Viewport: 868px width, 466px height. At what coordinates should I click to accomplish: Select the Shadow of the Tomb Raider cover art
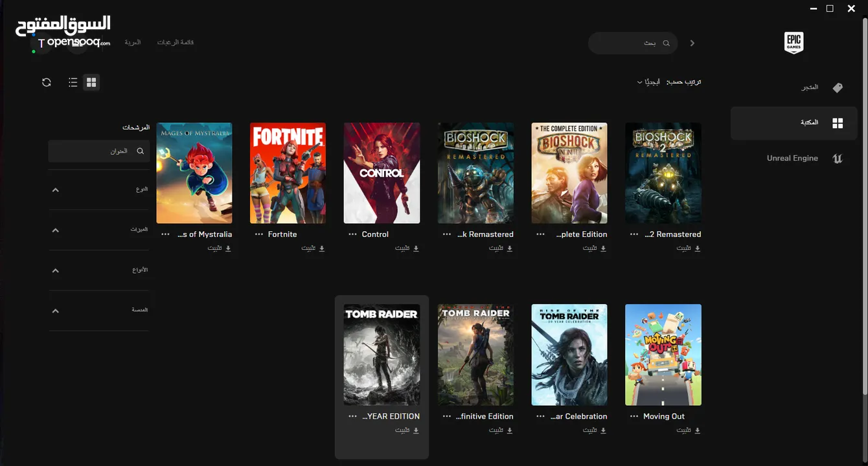coord(475,355)
